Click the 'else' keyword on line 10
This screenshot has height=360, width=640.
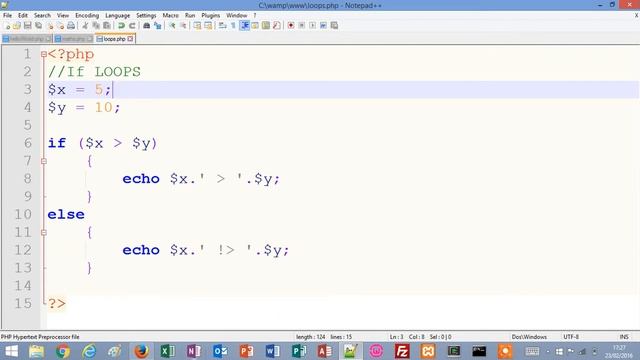coord(66,215)
